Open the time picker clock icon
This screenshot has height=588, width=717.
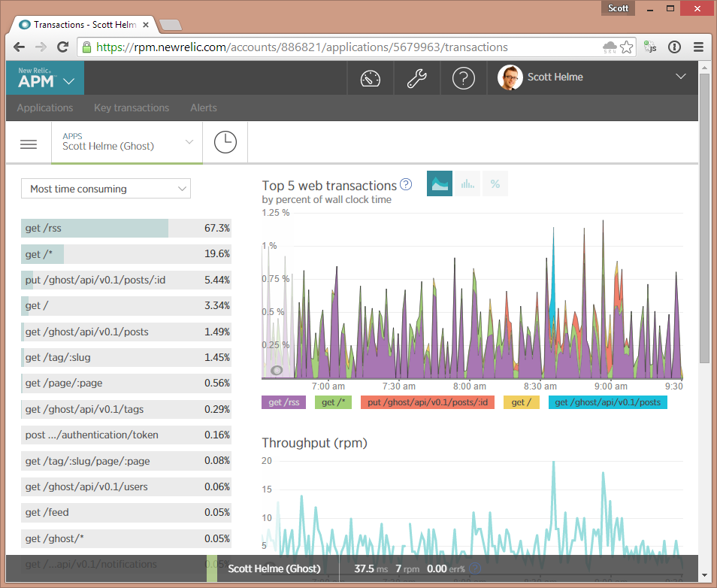click(225, 142)
